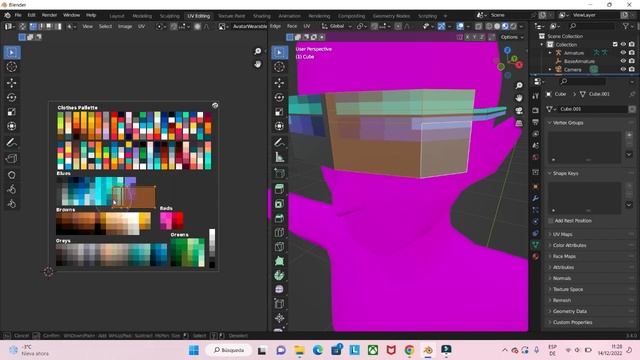Viewport: 640px width, 360px height.
Task: Hide the BaseArmature with its eye icon
Action: pyautogui.click(x=623, y=61)
